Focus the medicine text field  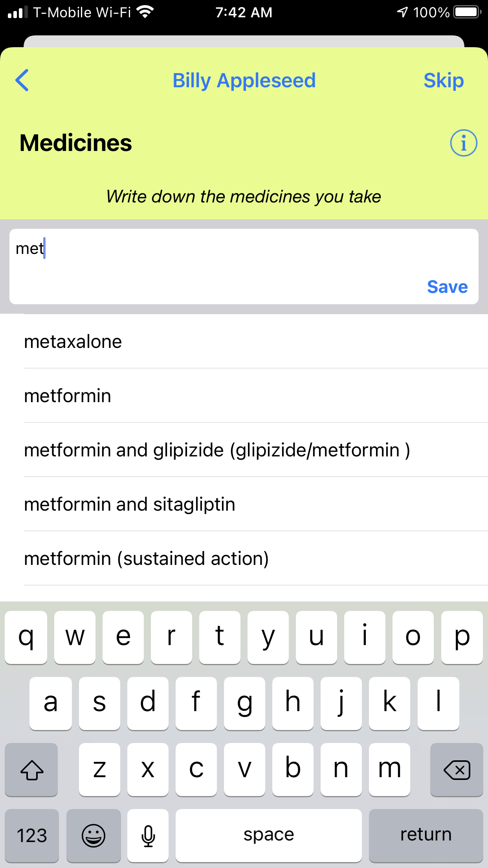click(x=244, y=266)
